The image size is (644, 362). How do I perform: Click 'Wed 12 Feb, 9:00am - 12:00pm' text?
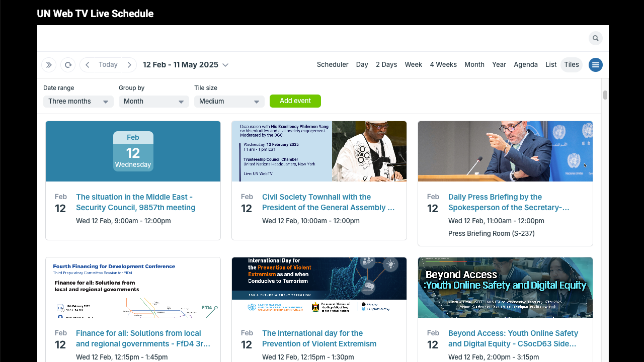pyautogui.click(x=123, y=221)
